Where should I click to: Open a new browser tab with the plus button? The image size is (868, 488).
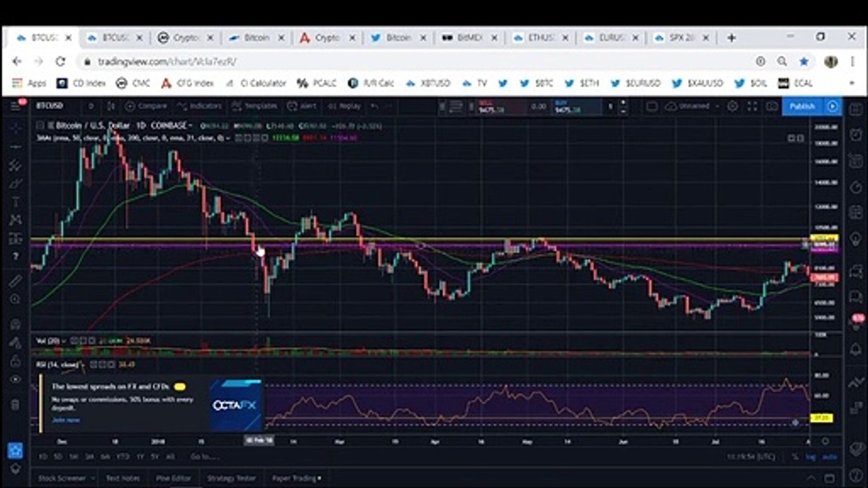[731, 38]
